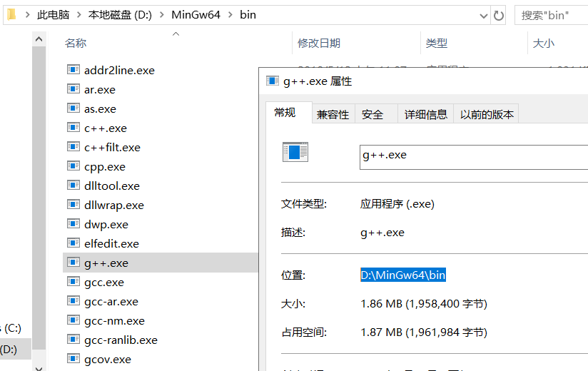Click the cpp.exe file icon
Image resolution: width=588 pixels, height=371 pixels.
[73, 166]
